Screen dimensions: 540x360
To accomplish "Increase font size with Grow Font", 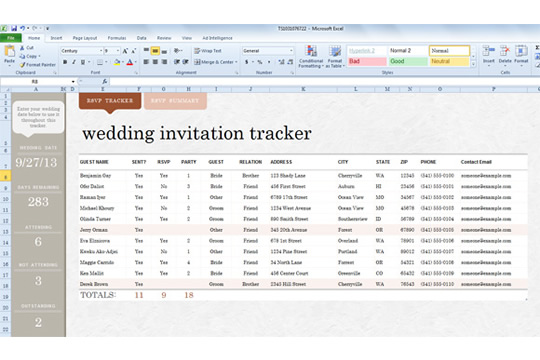I will click(125, 51).
